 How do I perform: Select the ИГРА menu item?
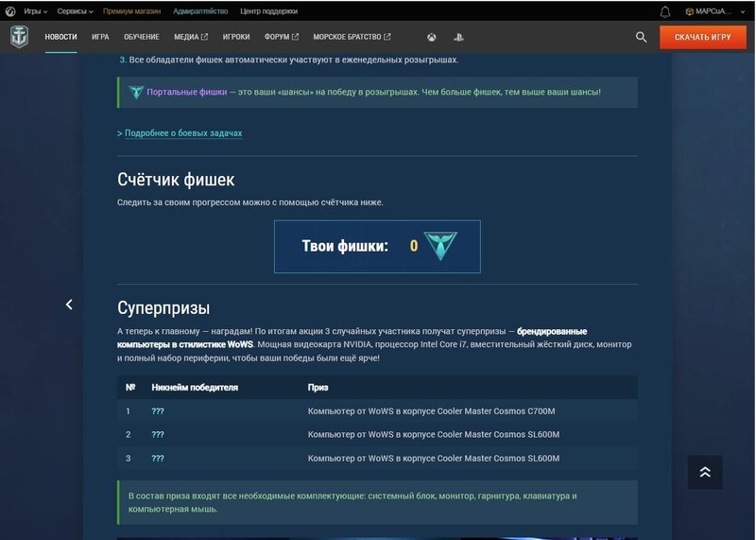point(100,37)
